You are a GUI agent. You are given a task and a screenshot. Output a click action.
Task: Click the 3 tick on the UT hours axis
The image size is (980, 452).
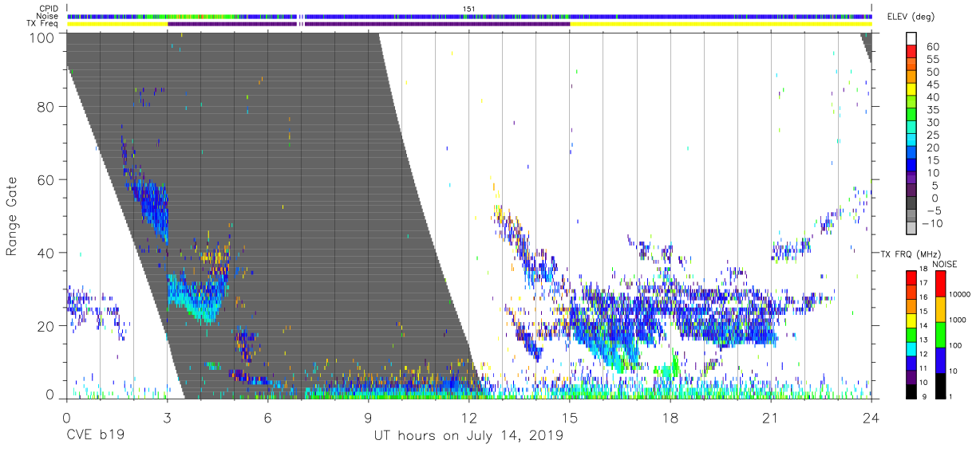167,418
